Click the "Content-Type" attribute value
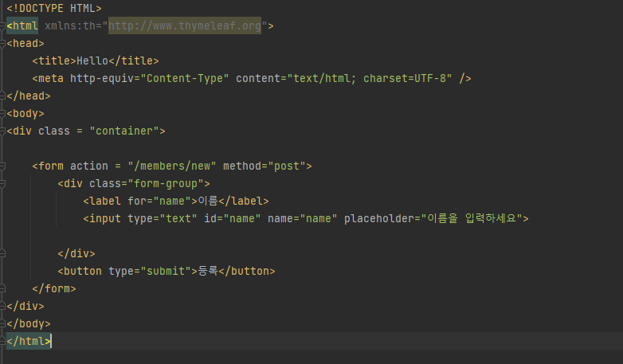 pyautogui.click(x=185, y=78)
